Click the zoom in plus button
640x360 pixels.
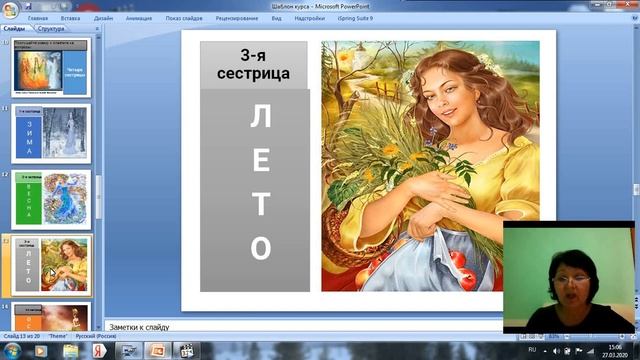coord(622,337)
